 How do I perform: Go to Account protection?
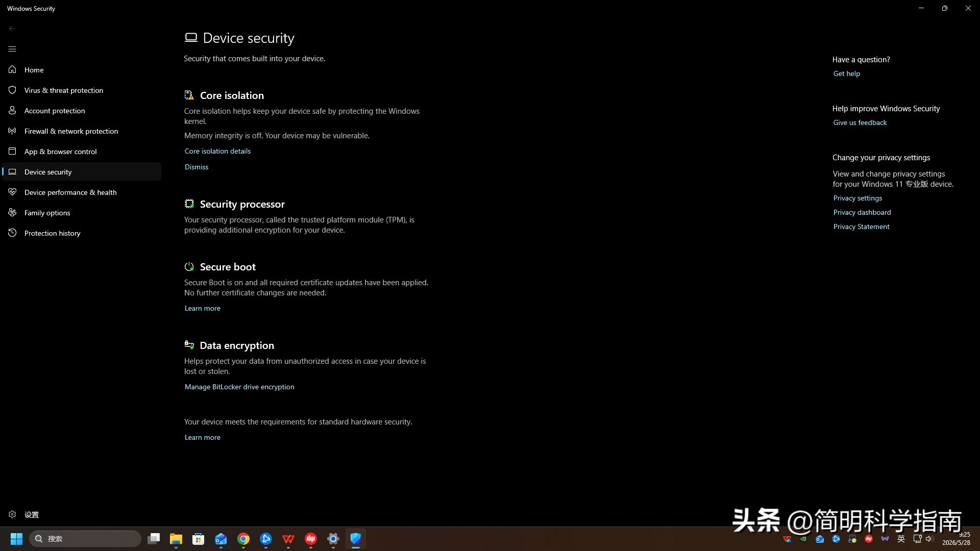(82, 111)
